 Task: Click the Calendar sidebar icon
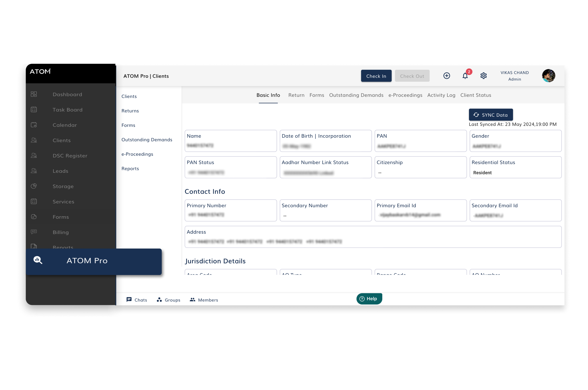(34, 125)
